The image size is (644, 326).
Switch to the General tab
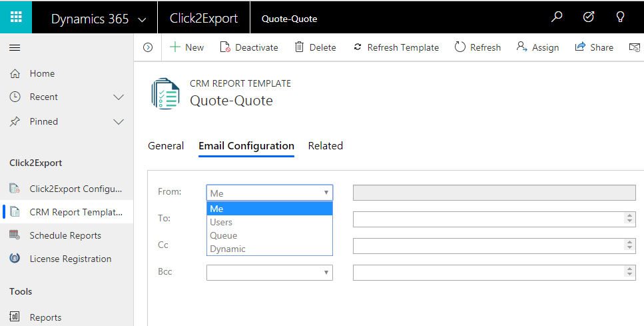click(166, 146)
